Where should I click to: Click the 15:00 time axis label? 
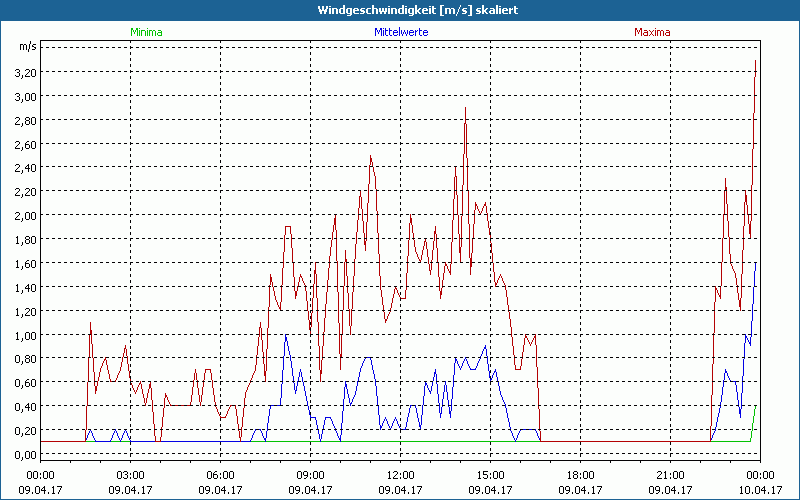[490, 475]
